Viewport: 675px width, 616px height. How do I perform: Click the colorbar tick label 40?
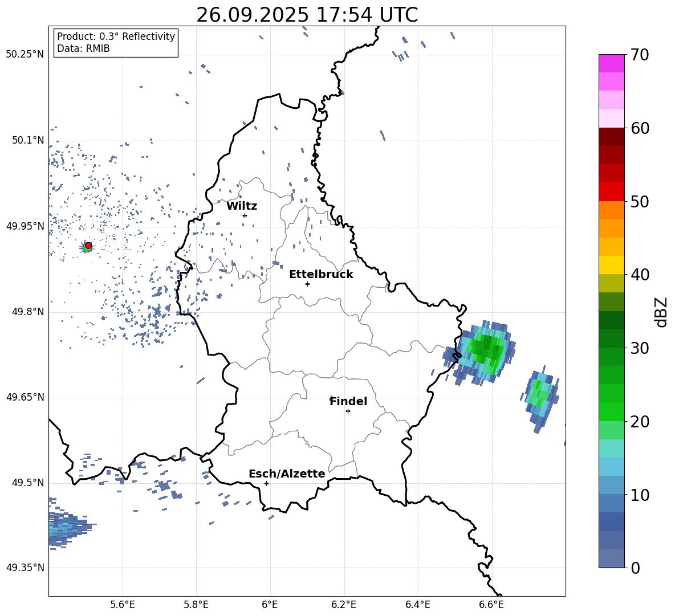[640, 275]
